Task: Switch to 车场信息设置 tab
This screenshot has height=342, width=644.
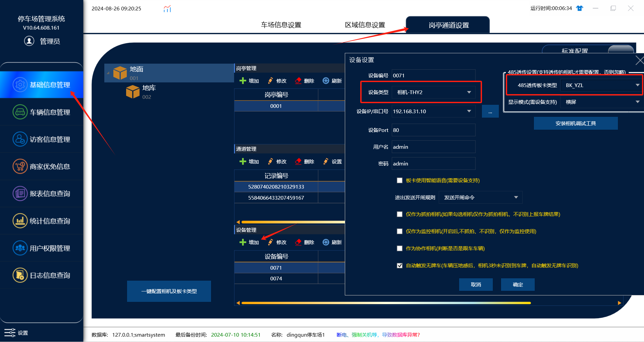Action: [281, 25]
